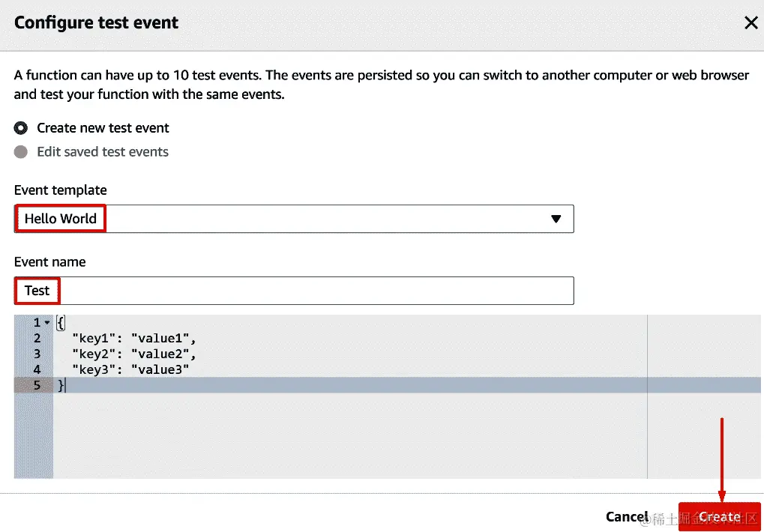The height and width of the screenshot is (532, 764).
Task: Click line number 2 in editor gutter
Action: pos(37,338)
